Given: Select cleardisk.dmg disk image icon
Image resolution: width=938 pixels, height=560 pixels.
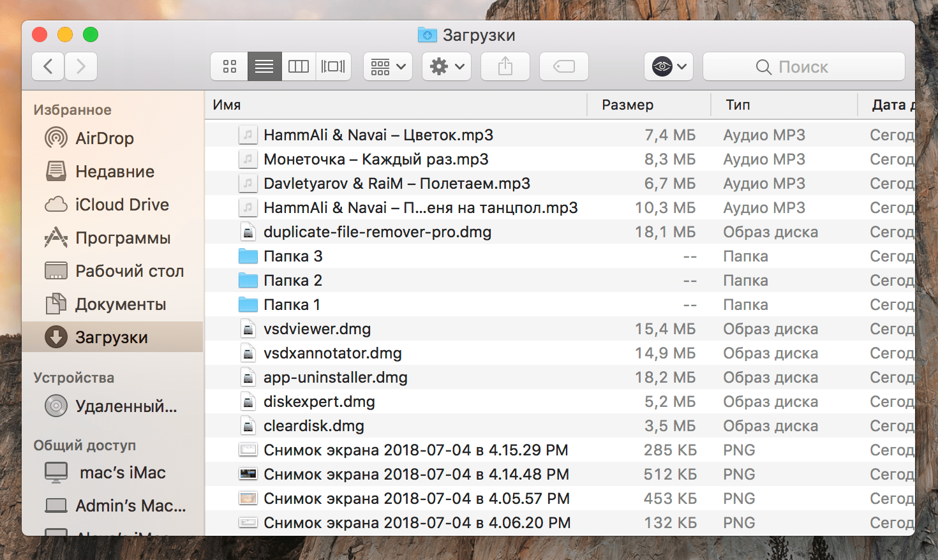Looking at the screenshot, I should [248, 425].
